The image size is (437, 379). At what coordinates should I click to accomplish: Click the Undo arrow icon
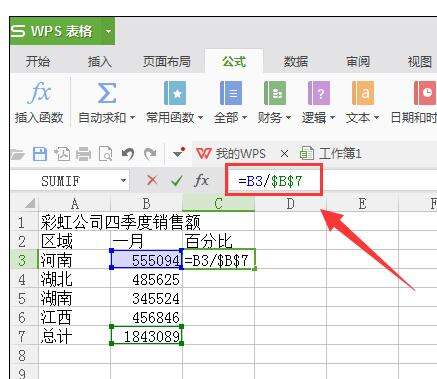click(x=128, y=154)
